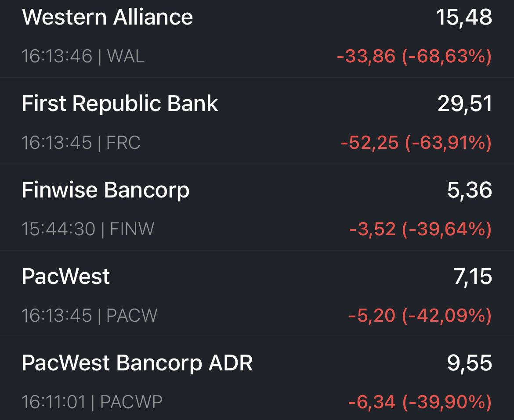Select PacWest Bancorp ADR price 9,55
The width and height of the screenshot is (514, 420).
(x=470, y=363)
